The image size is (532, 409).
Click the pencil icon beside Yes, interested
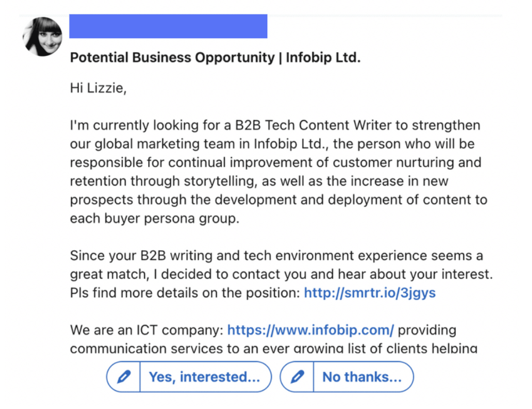click(124, 377)
